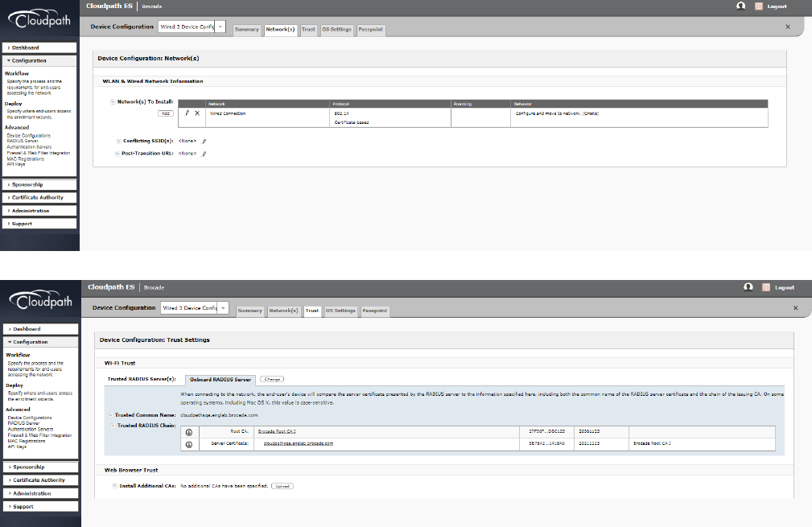Download the Root CA certificate icon
The width and height of the screenshot is (812, 527).
(x=189, y=432)
